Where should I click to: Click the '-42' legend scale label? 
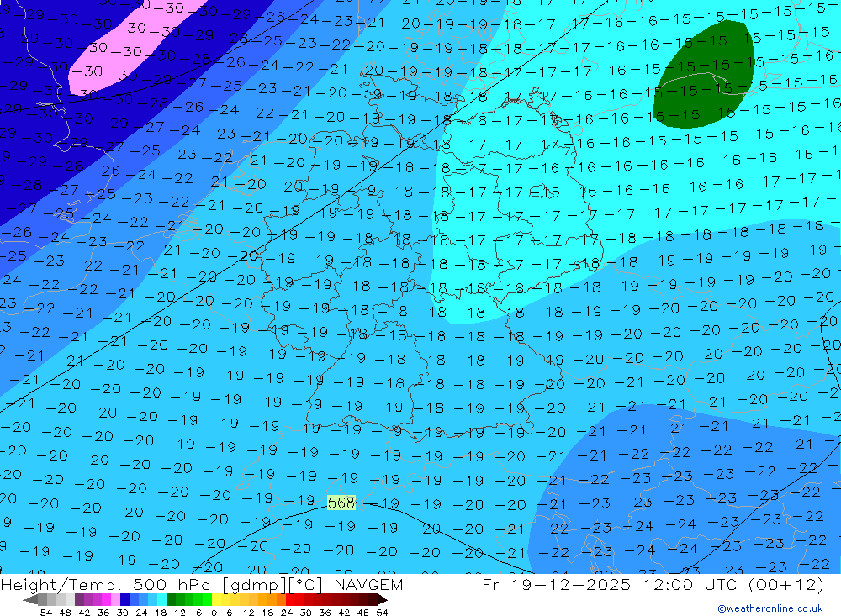pyautogui.click(x=82, y=613)
